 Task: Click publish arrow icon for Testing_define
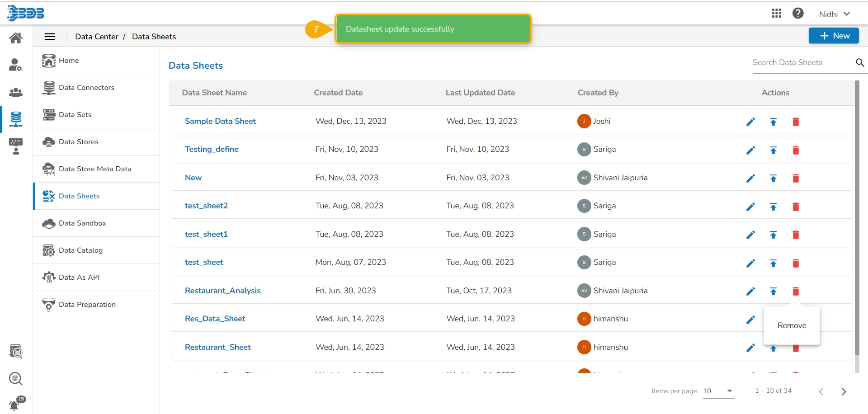(773, 150)
